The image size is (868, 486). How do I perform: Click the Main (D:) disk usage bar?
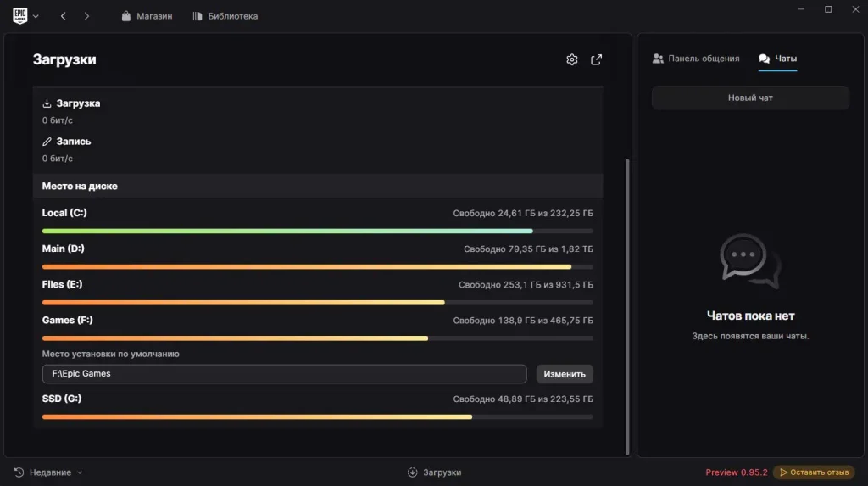[317, 267]
